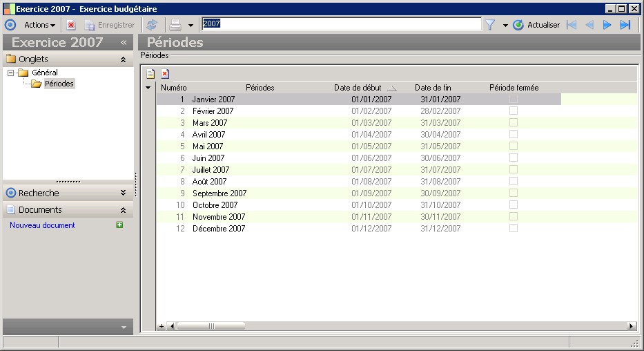Click the filter funnel icon
The image size is (644, 351).
point(490,25)
